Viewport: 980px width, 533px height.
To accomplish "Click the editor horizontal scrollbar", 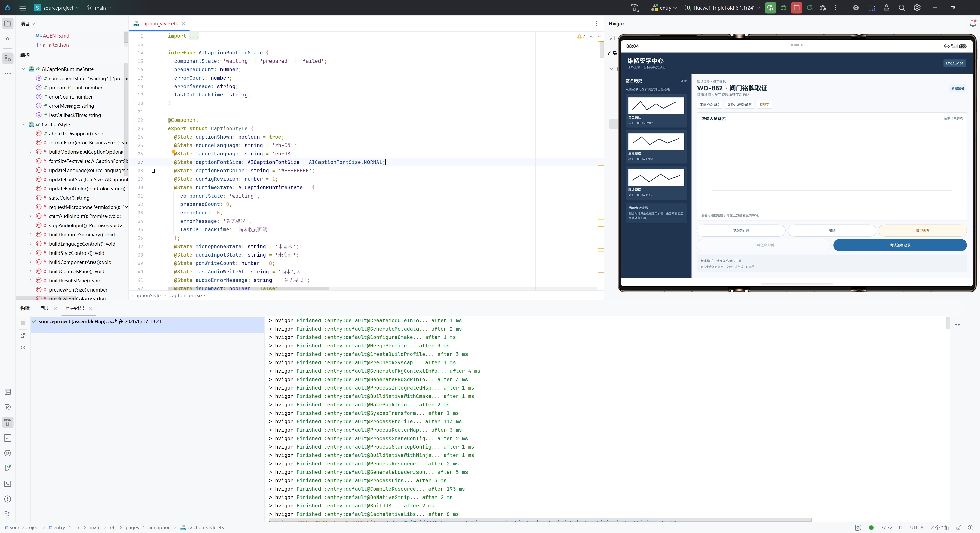I will point(249,289).
